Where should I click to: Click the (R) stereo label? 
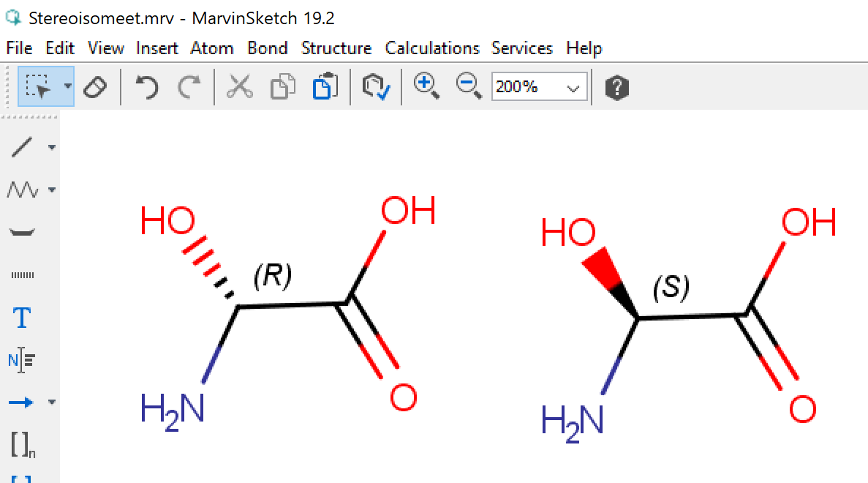point(272,275)
